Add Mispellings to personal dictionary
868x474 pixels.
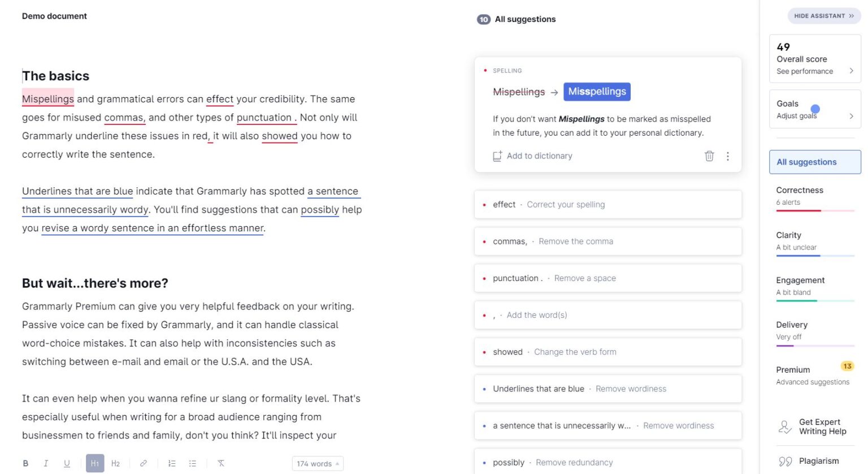click(532, 156)
